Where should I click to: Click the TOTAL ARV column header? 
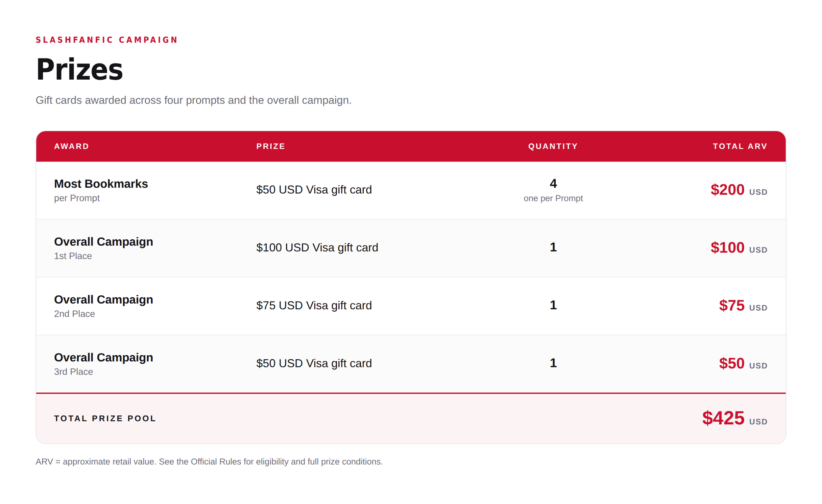(x=740, y=146)
